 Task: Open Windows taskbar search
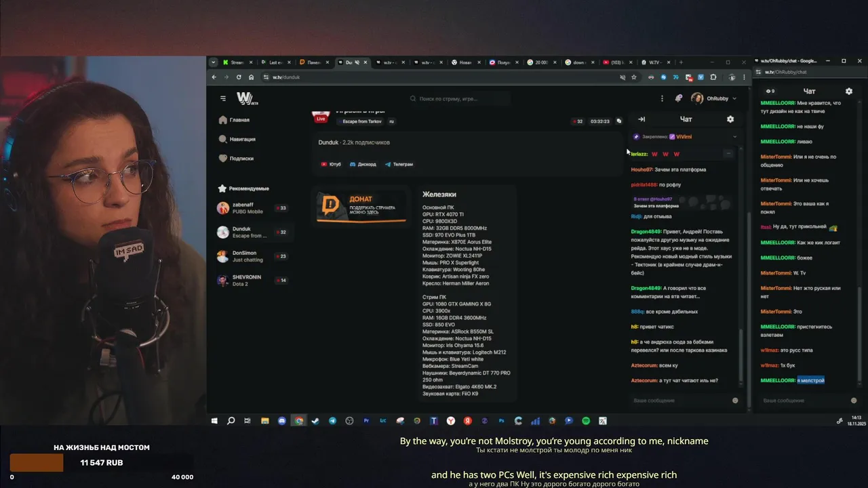(x=231, y=421)
